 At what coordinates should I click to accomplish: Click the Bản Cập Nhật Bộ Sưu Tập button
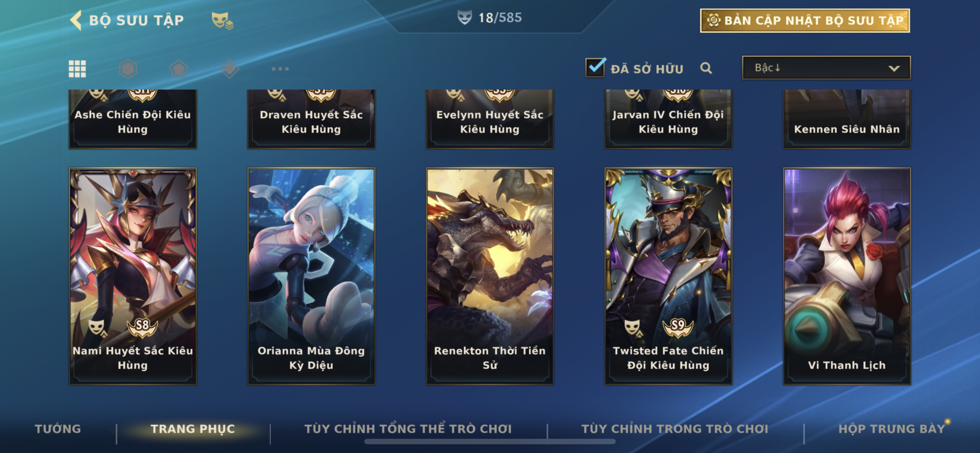coord(805,20)
